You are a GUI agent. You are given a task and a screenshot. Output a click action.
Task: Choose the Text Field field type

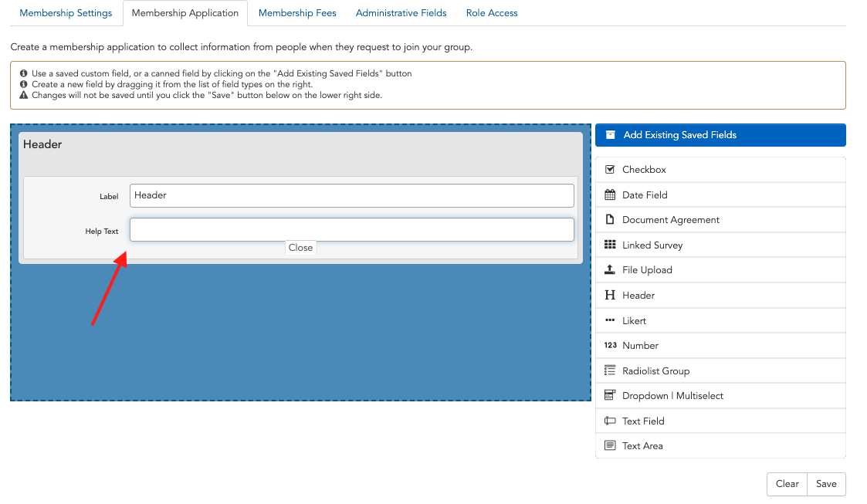pos(643,421)
